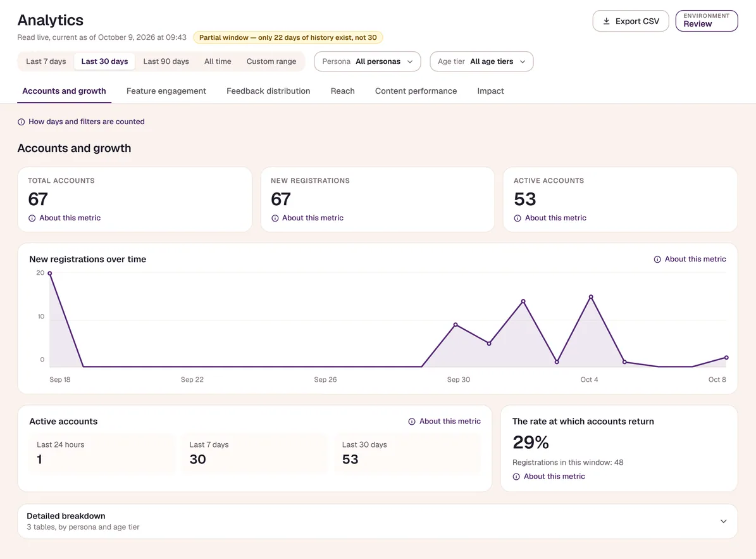This screenshot has height=559, width=756.
Task: Click info icon under New Registrations card
Action: [275, 218]
